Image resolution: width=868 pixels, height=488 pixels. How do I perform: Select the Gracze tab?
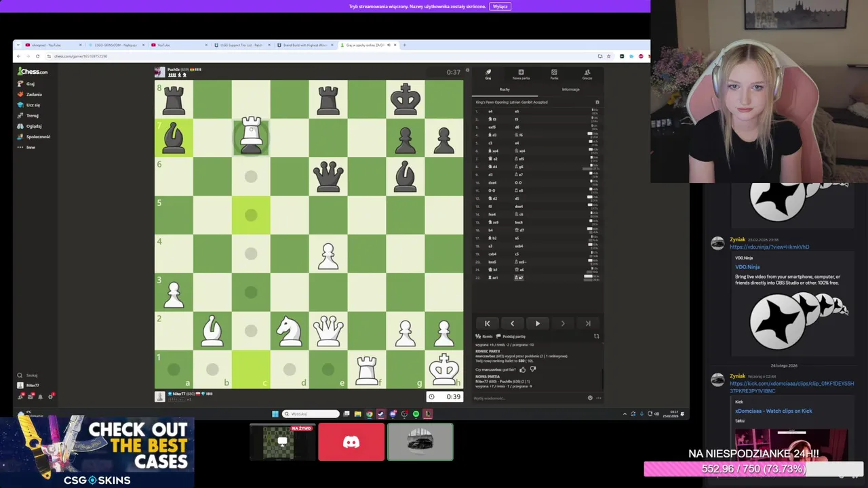point(587,74)
